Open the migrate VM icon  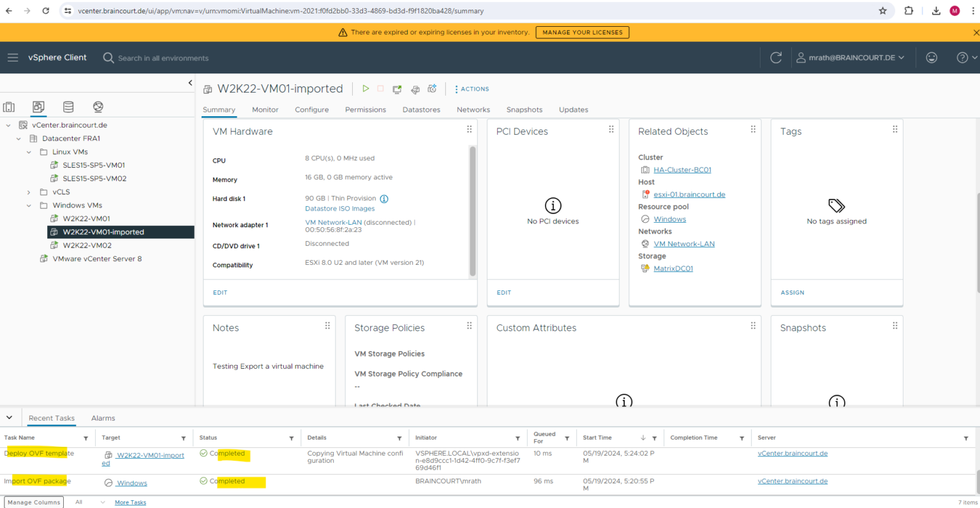coord(414,89)
